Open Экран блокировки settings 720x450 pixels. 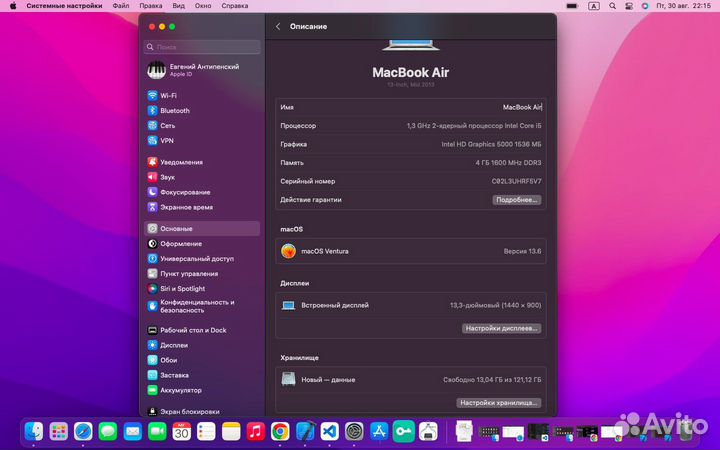click(x=183, y=411)
